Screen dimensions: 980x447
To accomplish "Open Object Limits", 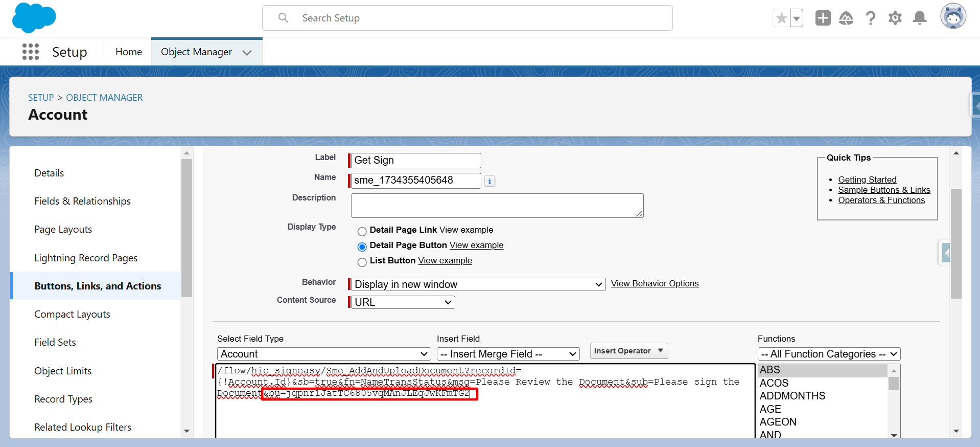I will pos(63,371).
